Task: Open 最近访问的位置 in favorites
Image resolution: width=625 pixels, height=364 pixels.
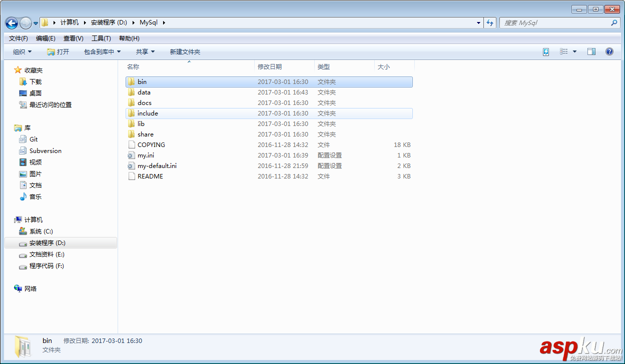Action: [51, 105]
